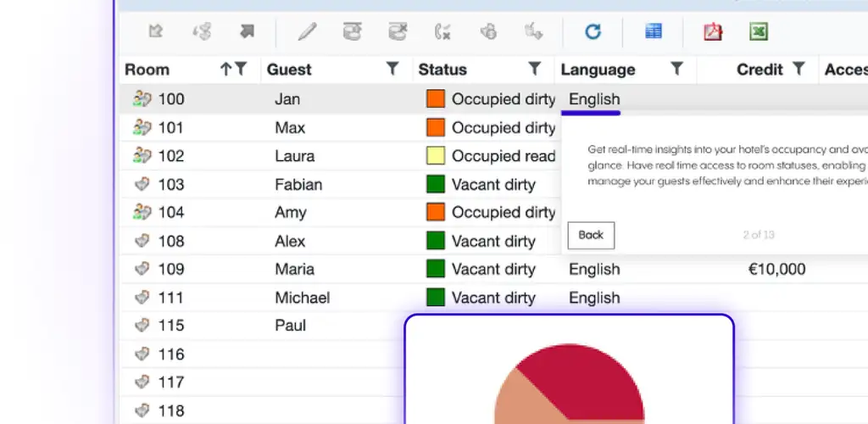Click the occupied room icon for room 104
The height and width of the screenshot is (424, 868).
click(142, 212)
